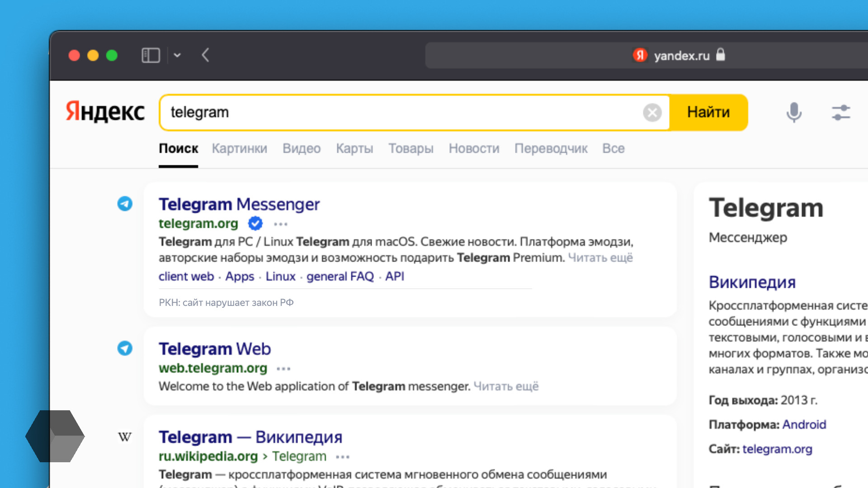Open the Яндекс logo home link
The image size is (868, 488).
coord(105,112)
